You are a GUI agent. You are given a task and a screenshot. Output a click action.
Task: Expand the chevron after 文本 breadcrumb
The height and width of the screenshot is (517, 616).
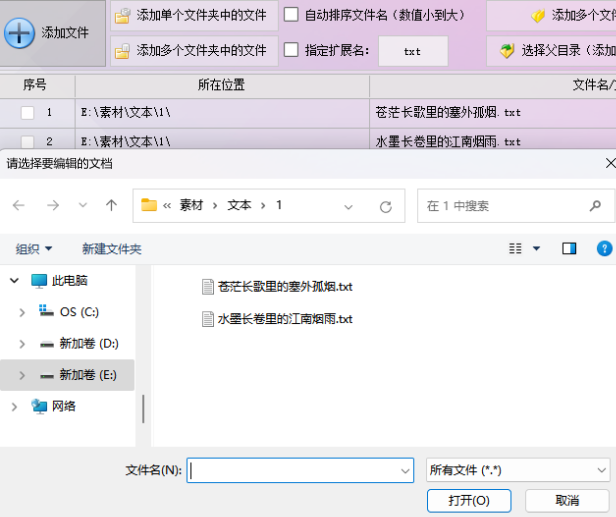click(x=263, y=205)
